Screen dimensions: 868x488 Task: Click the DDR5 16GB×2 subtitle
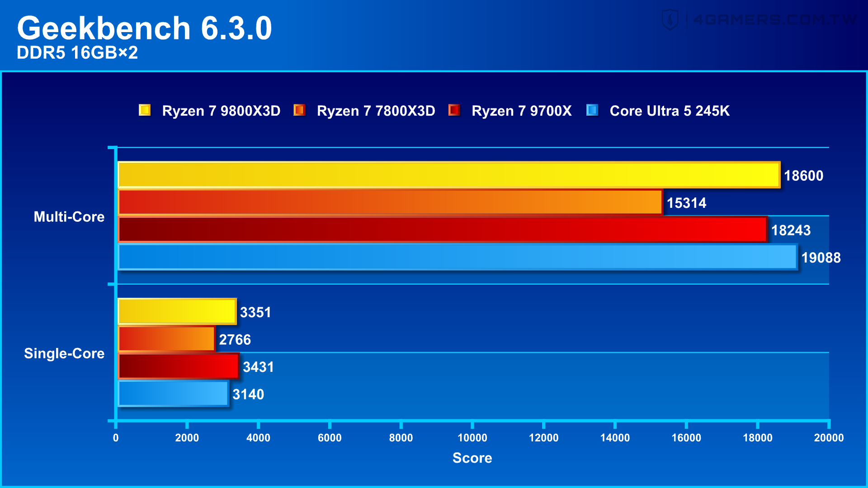click(x=77, y=53)
